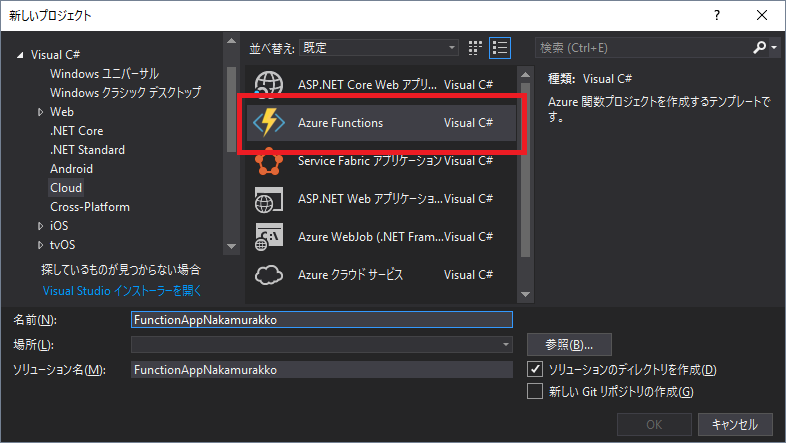This screenshot has width=786, height=443.
Task: Click the search magnifier icon
Action: (x=759, y=48)
